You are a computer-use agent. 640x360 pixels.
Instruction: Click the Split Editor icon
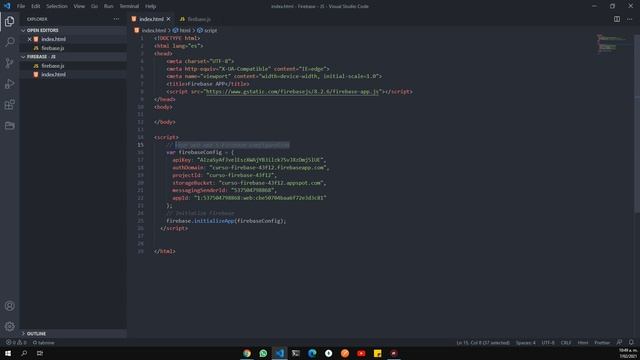tap(617, 19)
